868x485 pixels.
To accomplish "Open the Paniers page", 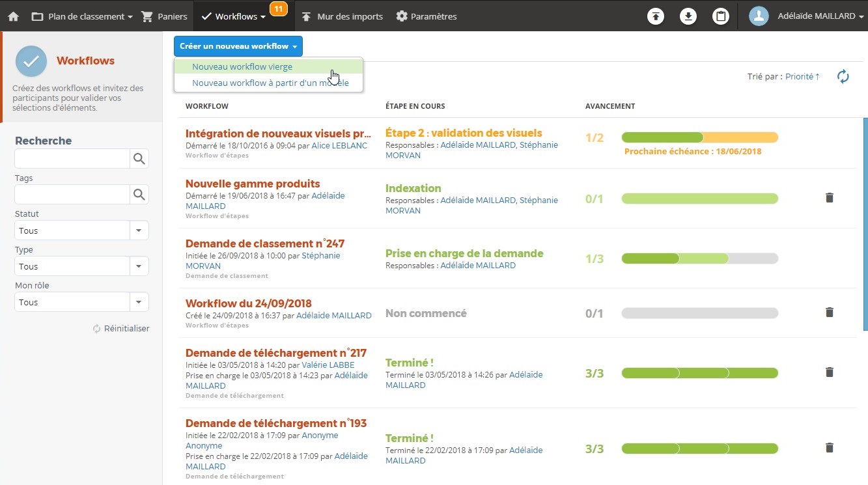I will pyautogui.click(x=164, y=16).
